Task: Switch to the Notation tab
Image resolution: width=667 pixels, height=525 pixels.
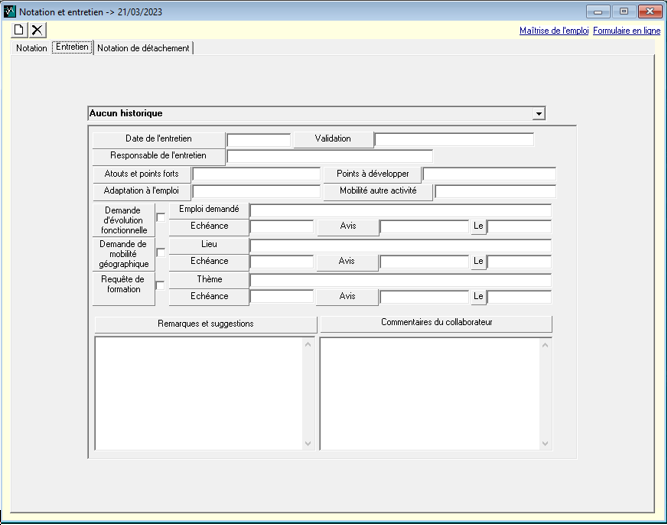Action: point(31,48)
